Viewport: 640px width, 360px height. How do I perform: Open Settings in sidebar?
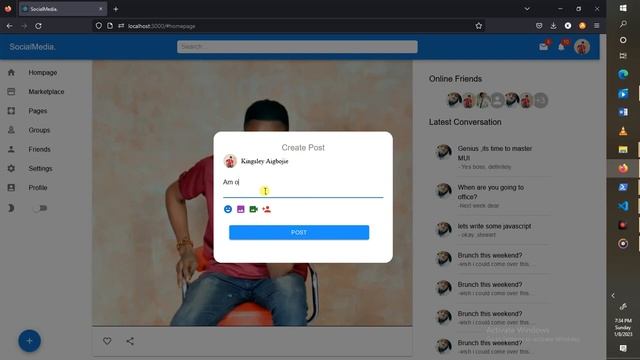tap(40, 168)
